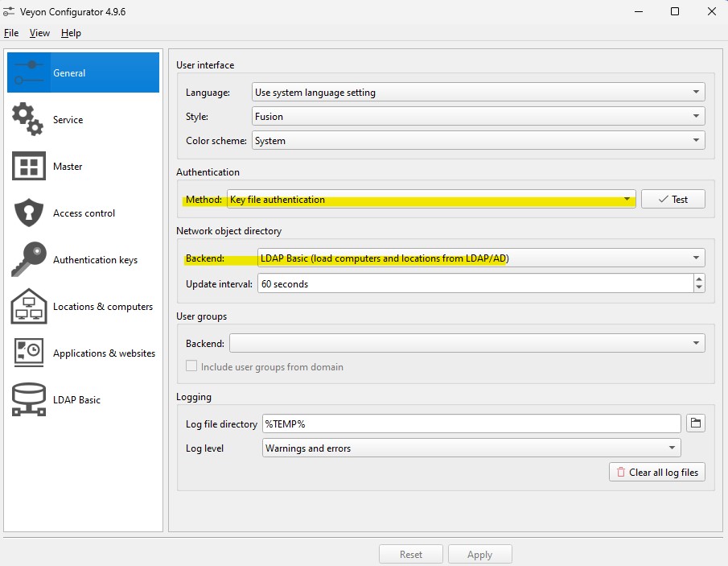This screenshot has width=728, height=566.
Task: Open the Authentication keys key icon
Action: click(x=29, y=259)
